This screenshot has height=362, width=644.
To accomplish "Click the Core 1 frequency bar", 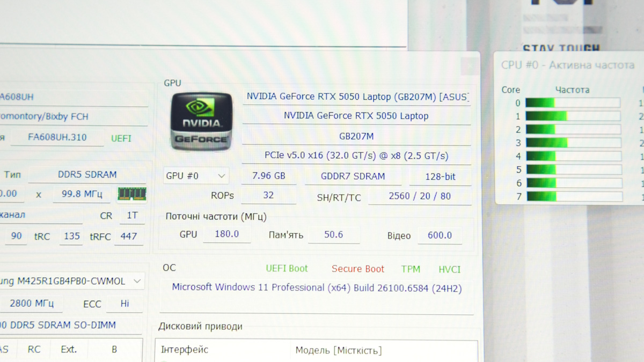I will click(573, 116).
